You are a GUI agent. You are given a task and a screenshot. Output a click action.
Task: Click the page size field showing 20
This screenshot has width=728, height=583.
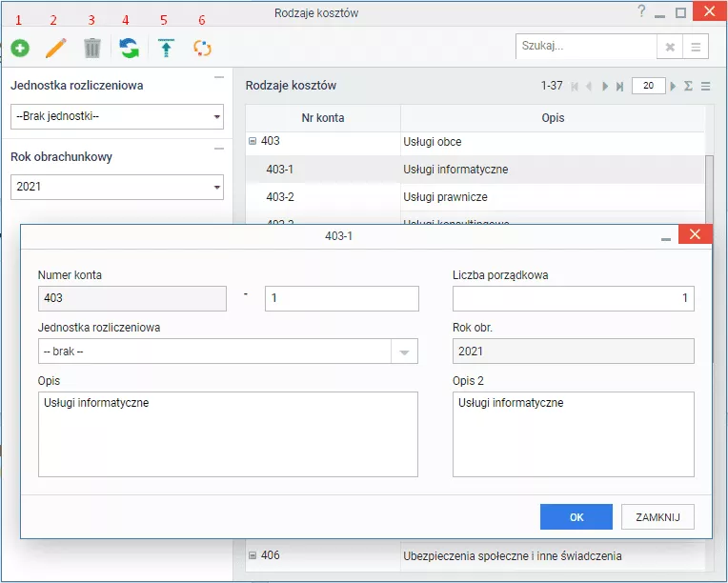click(x=649, y=86)
